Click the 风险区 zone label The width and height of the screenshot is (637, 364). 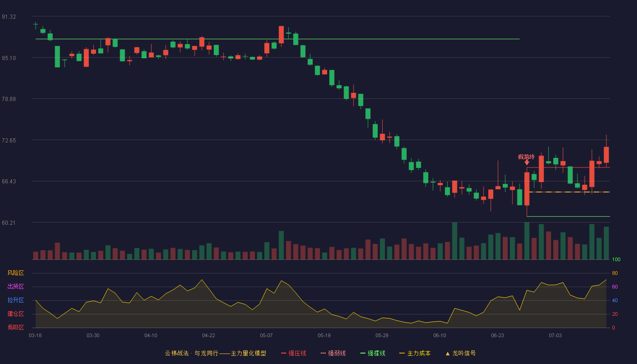pos(15,273)
